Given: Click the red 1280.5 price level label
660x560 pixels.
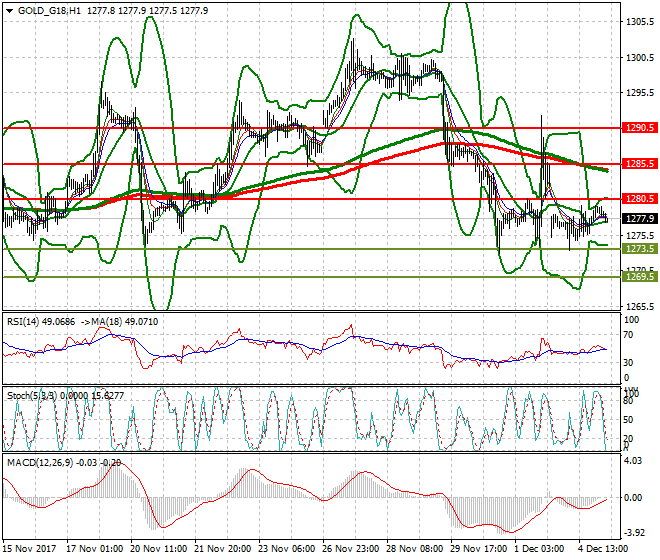Looking at the screenshot, I should [638, 199].
